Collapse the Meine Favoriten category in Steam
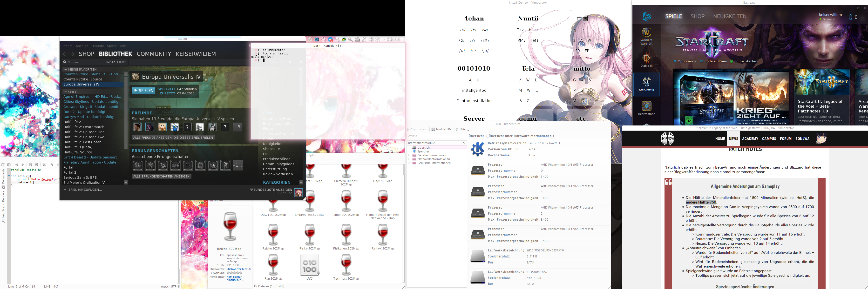The image size is (868, 289). [65, 69]
